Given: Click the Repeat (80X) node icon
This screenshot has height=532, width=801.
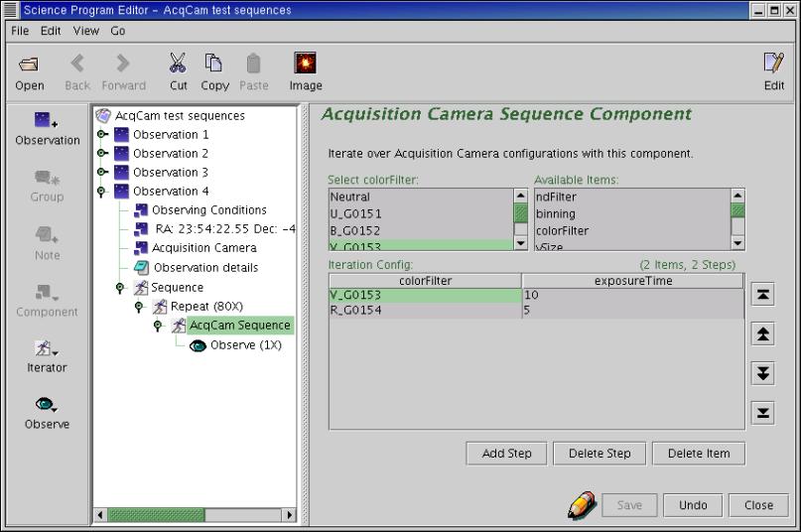Looking at the screenshot, I should pyautogui.click(x=160, y=307).
